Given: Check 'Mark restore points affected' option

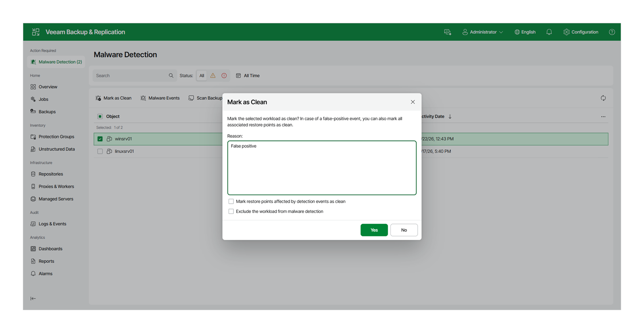Looking at the screenshot, I should (x=231, y=202).
